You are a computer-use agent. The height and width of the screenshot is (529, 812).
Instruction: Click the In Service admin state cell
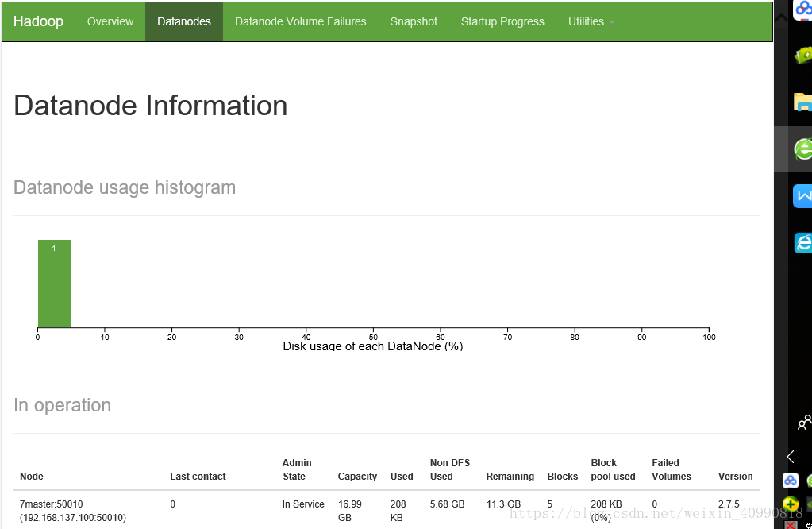coord(303,504)
